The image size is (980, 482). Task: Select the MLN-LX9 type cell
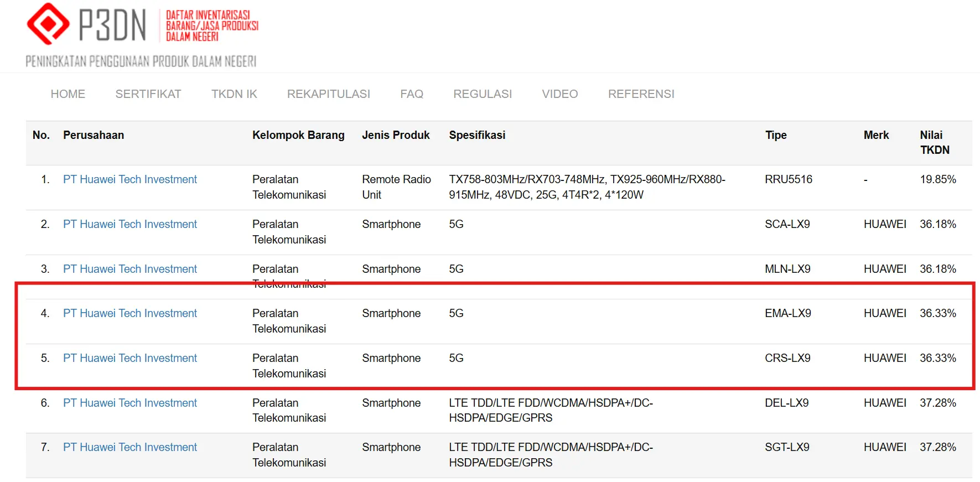(787, 269)
